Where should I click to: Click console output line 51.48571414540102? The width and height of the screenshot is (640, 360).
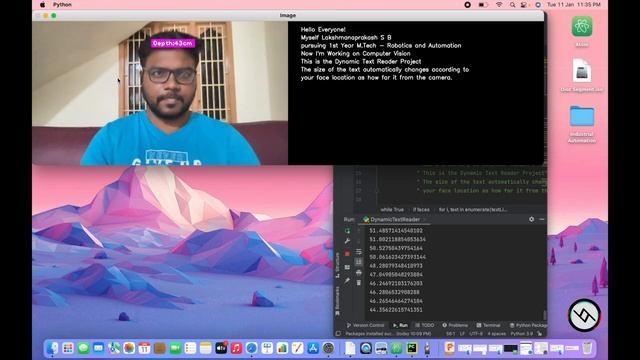[x=396, y=231]
